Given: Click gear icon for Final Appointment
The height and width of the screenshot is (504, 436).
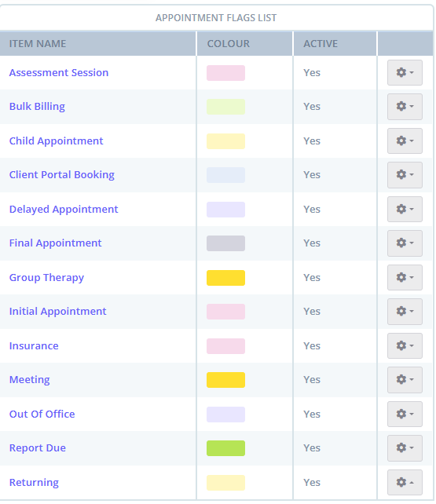Looking at the screenshot, I should (405, 243).
